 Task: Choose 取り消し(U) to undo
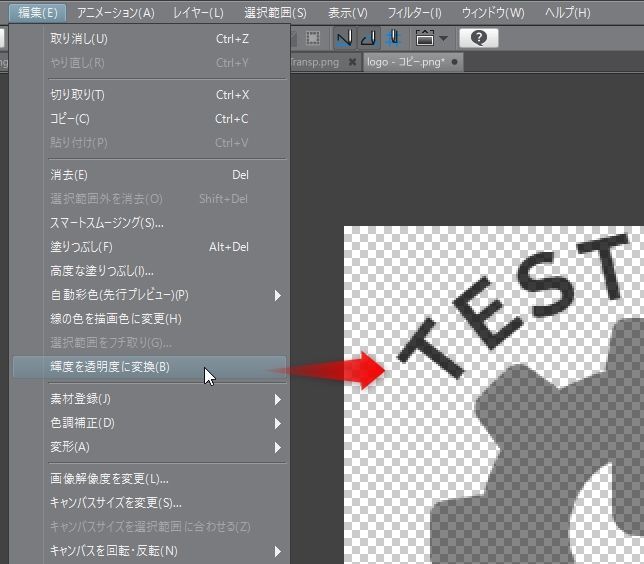click(150, 39)
